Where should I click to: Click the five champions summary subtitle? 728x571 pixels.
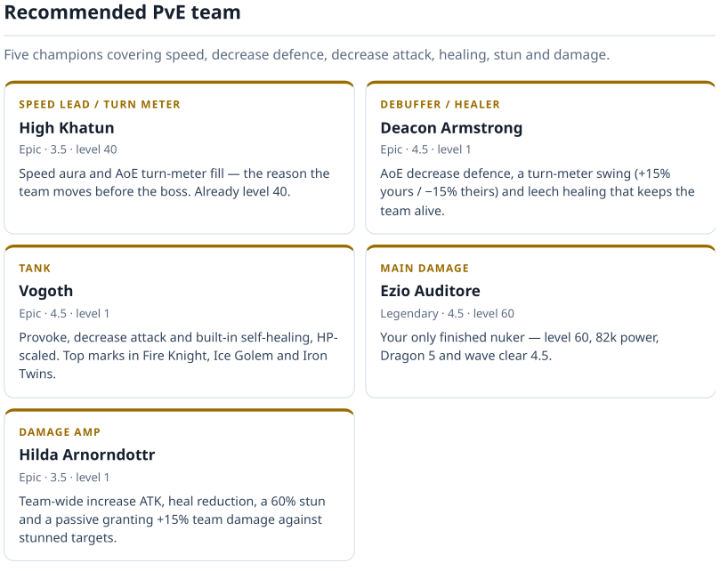click(306, 55)
